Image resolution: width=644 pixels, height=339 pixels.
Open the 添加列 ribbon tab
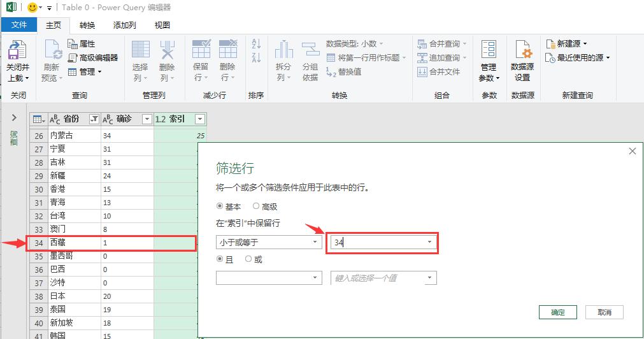124,25
